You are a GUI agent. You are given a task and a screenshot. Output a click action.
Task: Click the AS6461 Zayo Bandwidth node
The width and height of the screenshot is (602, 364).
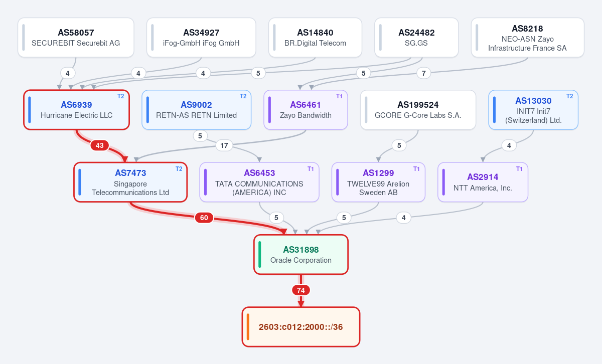[x=306, y=110]
